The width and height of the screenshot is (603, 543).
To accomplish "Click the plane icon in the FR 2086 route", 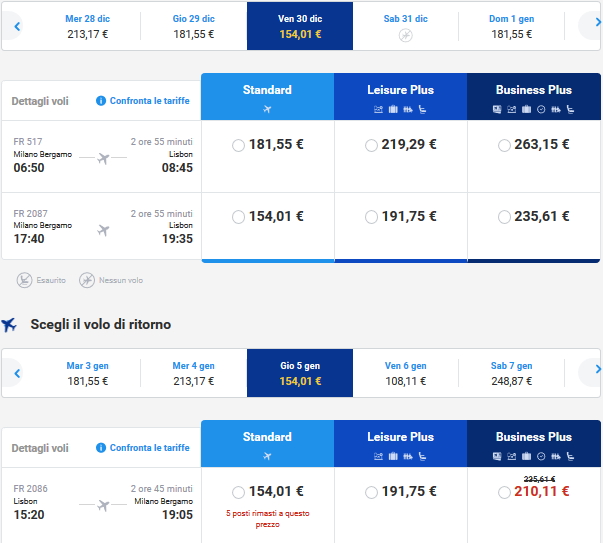I will coord(103,505).
